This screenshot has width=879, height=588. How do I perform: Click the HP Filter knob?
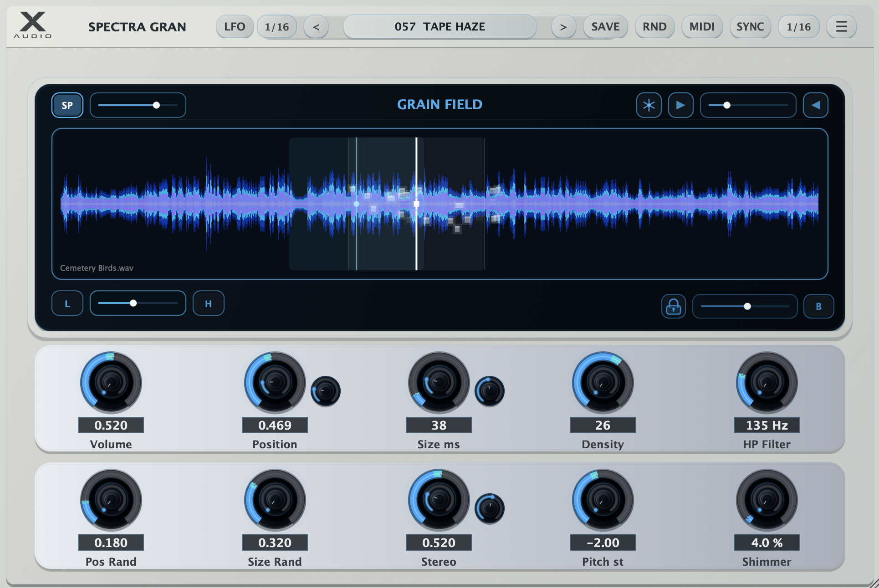[767, 382]
